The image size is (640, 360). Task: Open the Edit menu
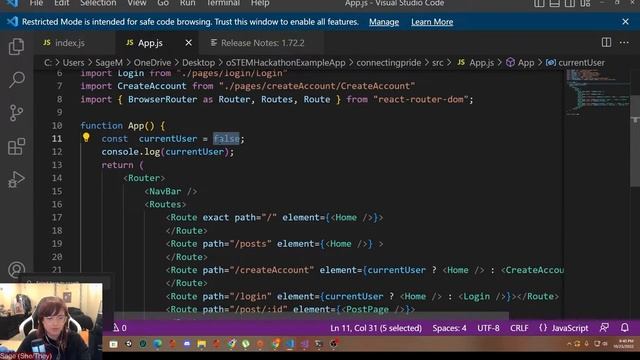62,3
